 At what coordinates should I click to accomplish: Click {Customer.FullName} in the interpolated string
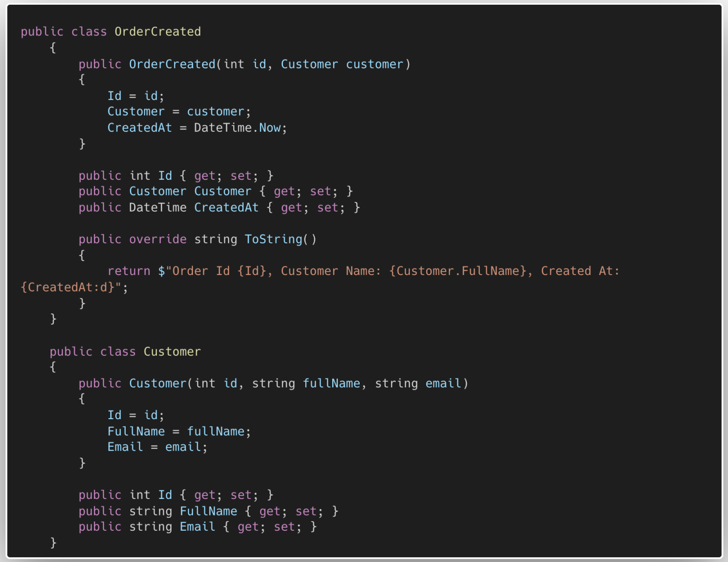(x=457, y=271)
